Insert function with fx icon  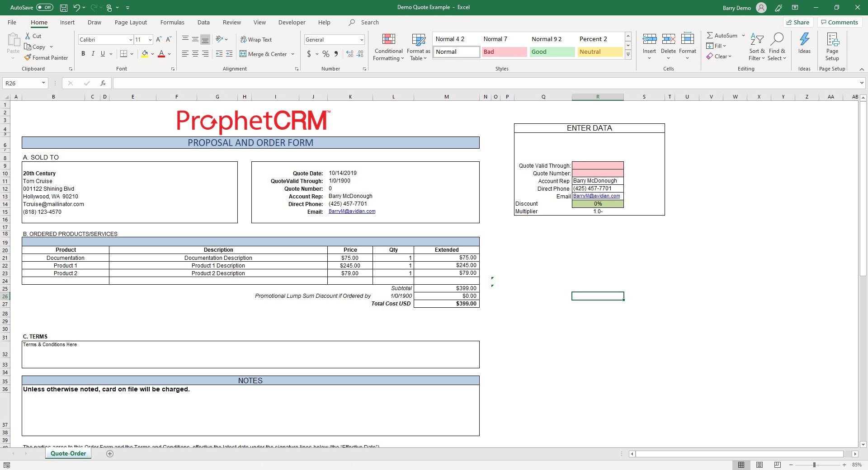(x=103, y=83)
